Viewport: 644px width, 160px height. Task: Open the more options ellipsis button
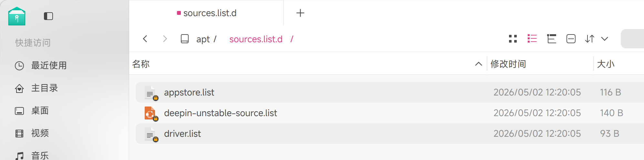click(x=571, y=39)
